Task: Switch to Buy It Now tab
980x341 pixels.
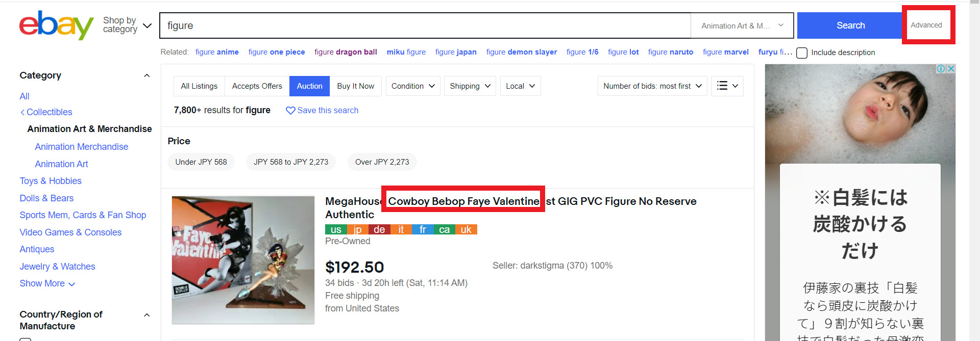Action: 356,86
